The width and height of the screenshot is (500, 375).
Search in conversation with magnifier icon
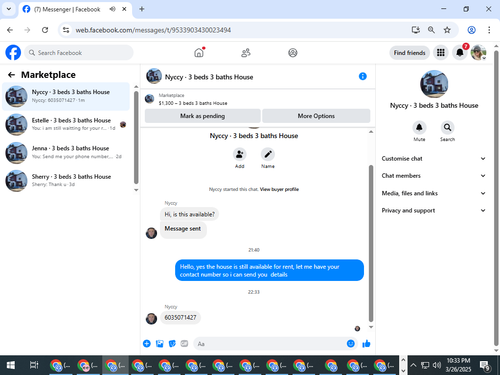click(447, 127)
